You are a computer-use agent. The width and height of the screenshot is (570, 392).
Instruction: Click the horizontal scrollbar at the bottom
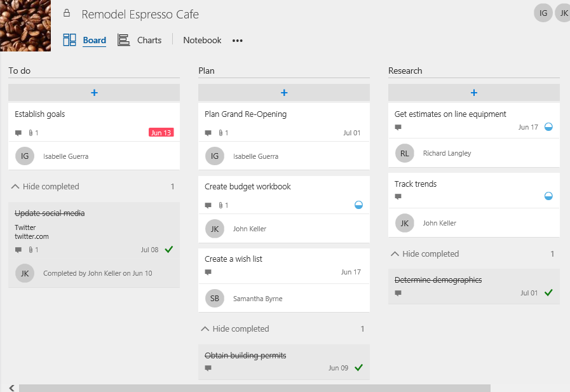tap(254, 386)
